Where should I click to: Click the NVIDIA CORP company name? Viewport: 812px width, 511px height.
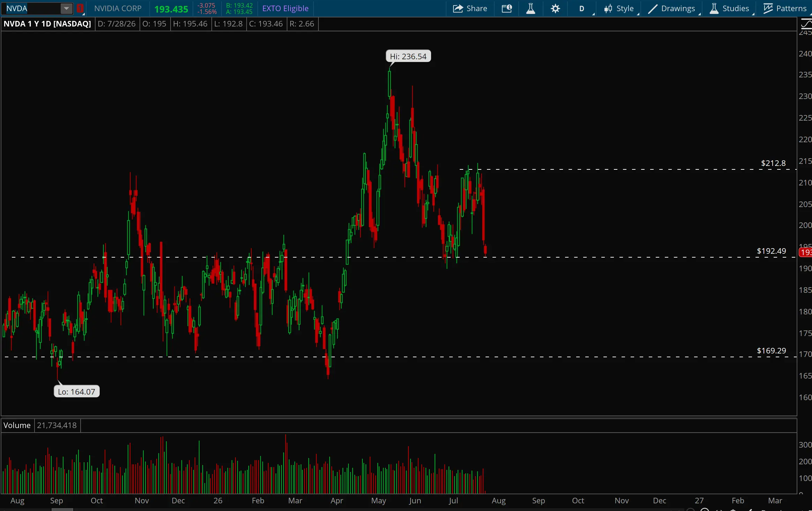pyautogui.click(x=118, y=8)
